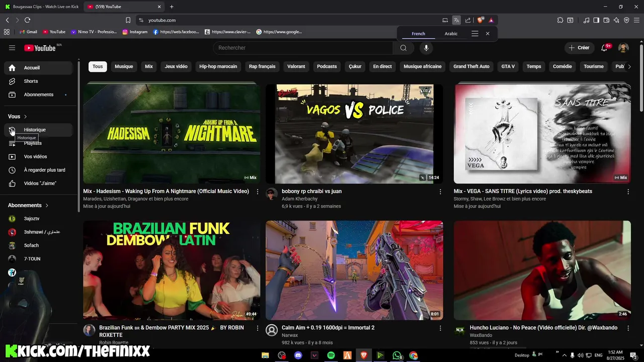Click the bookmark page icon in address bar
Viewport: 644px width, 362px height.
click(x=128, y=20)
